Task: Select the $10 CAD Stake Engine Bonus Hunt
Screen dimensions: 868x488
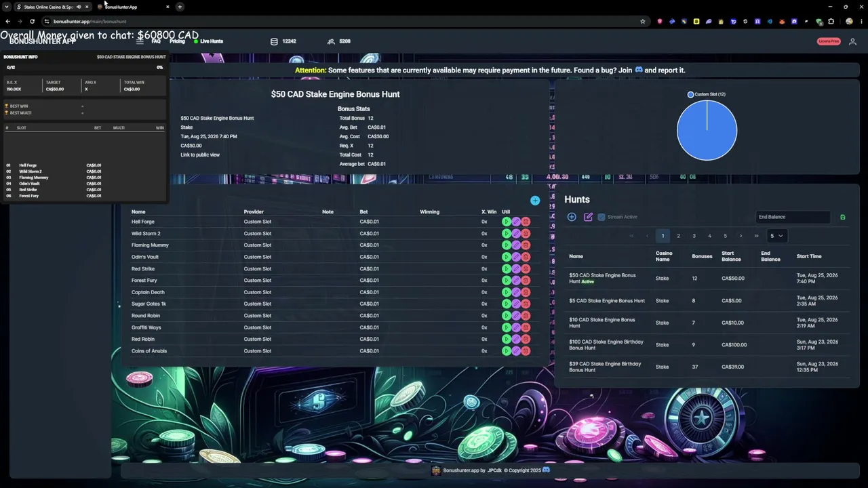Action: tap(707, 323)
